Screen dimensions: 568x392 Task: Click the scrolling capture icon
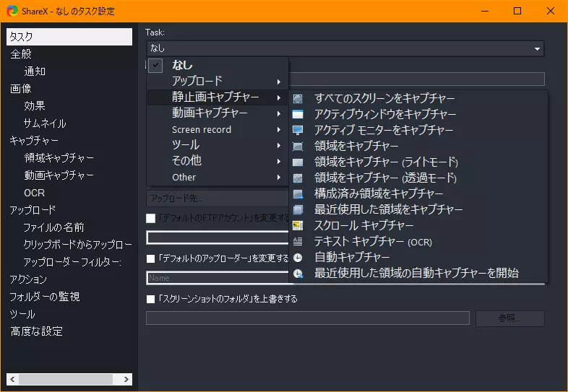pos(298,226)
